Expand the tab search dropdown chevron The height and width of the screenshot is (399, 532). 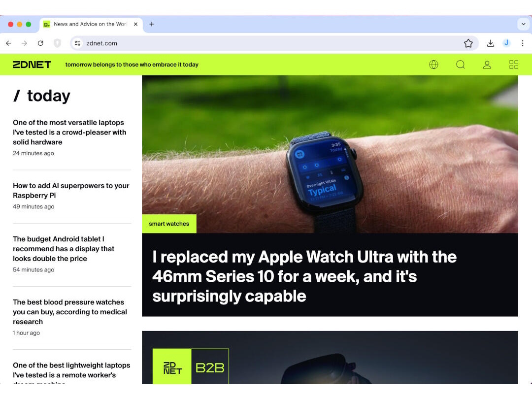click(523, 24)
